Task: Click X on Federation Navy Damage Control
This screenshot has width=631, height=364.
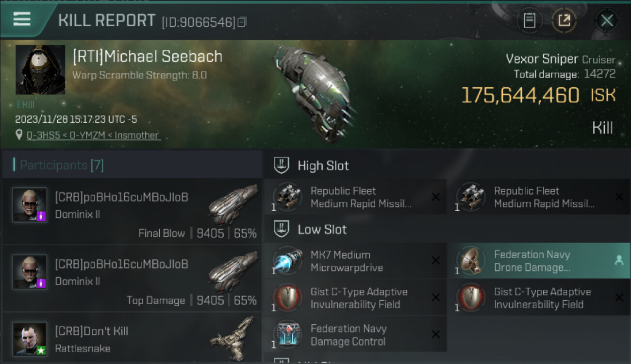Action: point(435,334)
